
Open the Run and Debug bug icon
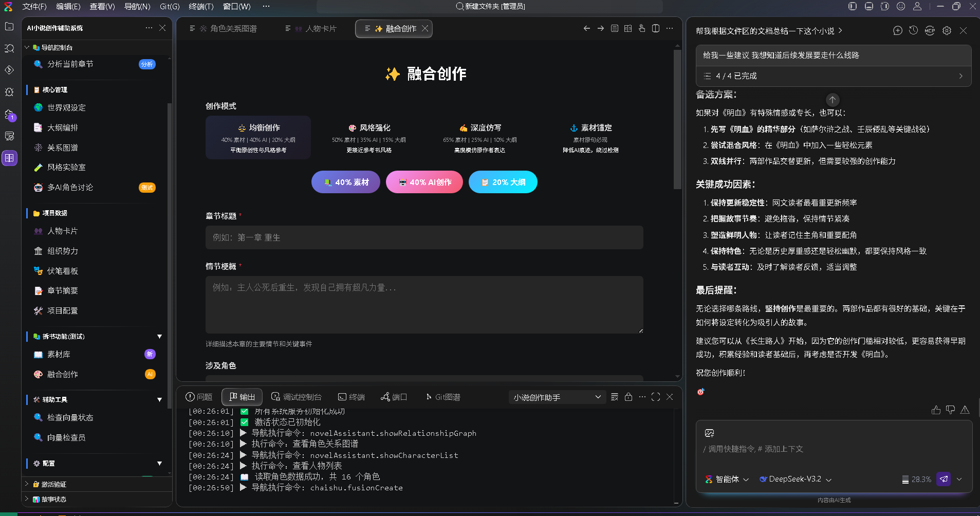pyautogui.click(x=9, y=92)
